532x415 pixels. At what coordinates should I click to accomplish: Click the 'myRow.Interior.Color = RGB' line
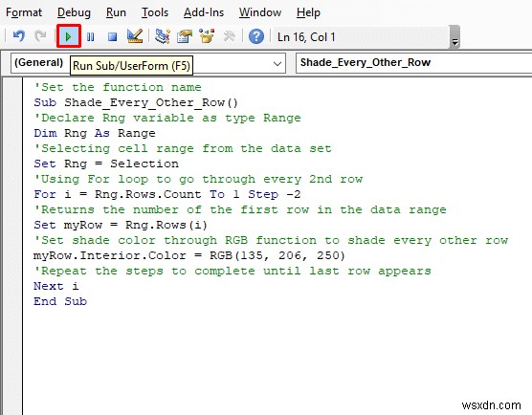189,255
